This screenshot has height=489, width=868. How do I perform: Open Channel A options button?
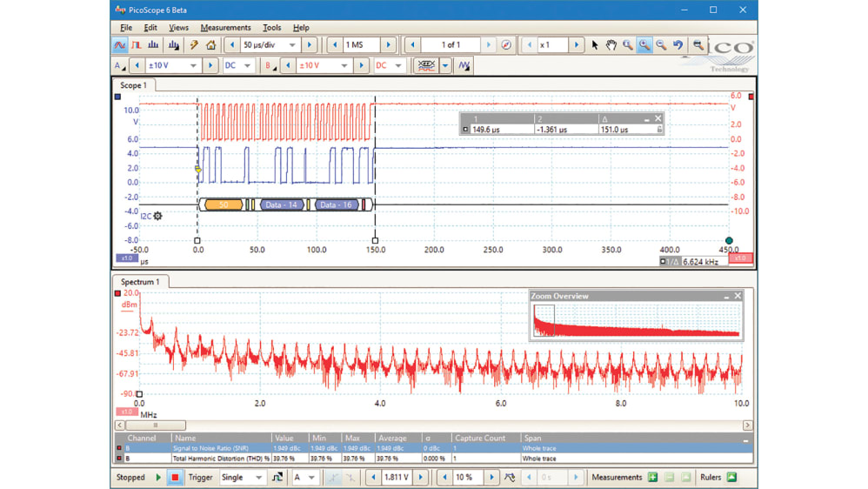point(119,66)
